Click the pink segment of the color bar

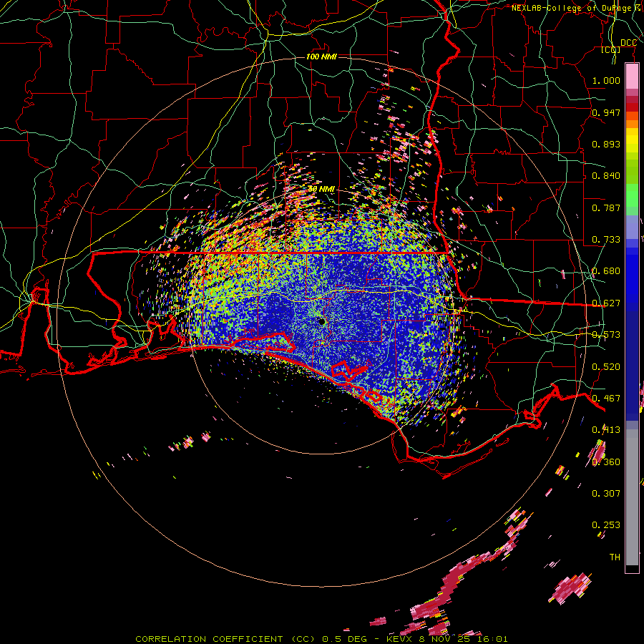632,77
